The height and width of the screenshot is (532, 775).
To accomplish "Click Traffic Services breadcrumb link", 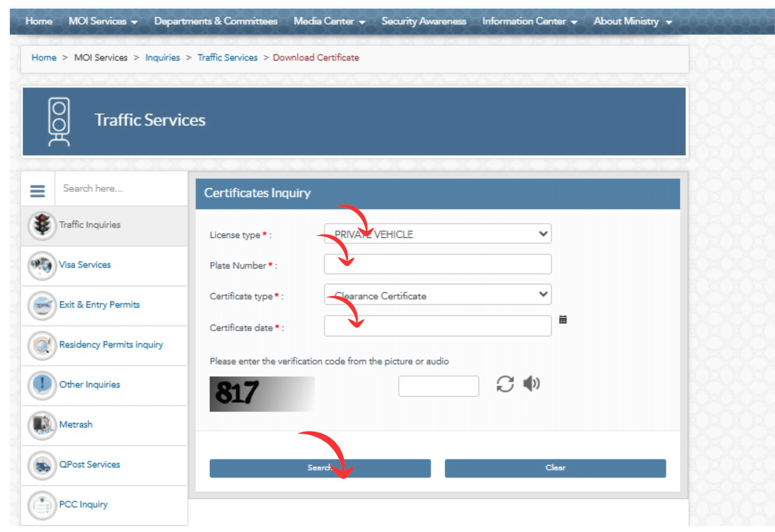I will pyautogui.click(x=227, y=58).
